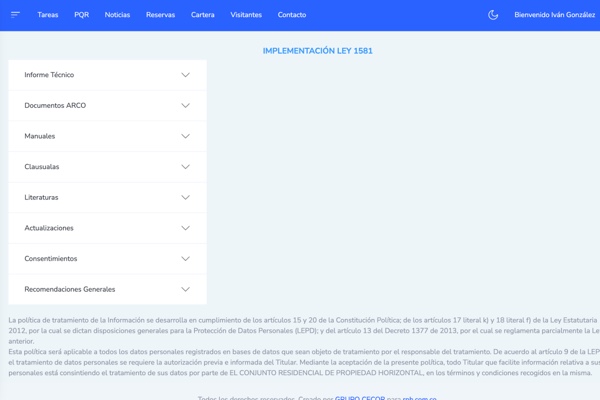The height and width of the screenshot is (400, 600).
Task: Click chevron arrow next to Clausualas
Action: [185, 167]
